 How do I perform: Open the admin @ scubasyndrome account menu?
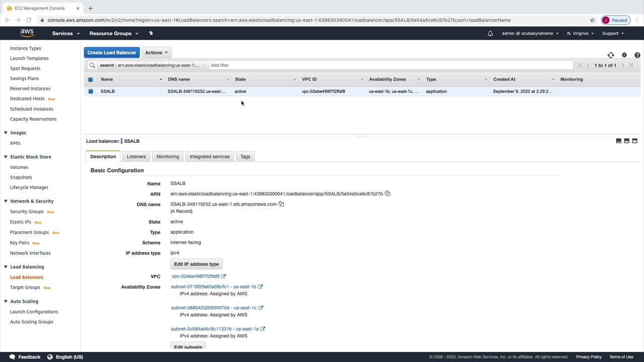tap(530, 34)
